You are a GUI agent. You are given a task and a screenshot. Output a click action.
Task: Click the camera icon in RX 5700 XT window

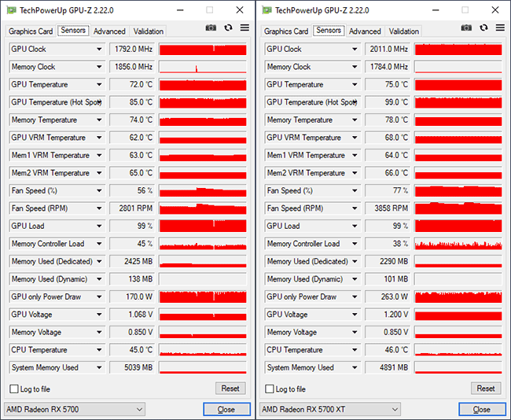[x=466, y=28]
